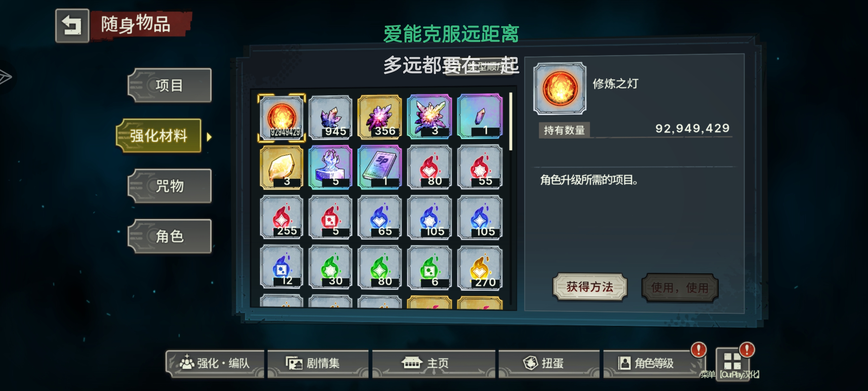Image resolution: width=868 pixels, height=391 pixels.
Task: Go to 主页 in the bottom navigation
Action: click(x=433, y=363)
